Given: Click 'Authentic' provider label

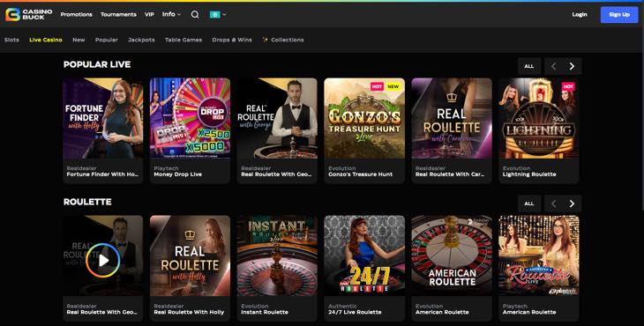Looking at the screenshot, I should [342, 307].
